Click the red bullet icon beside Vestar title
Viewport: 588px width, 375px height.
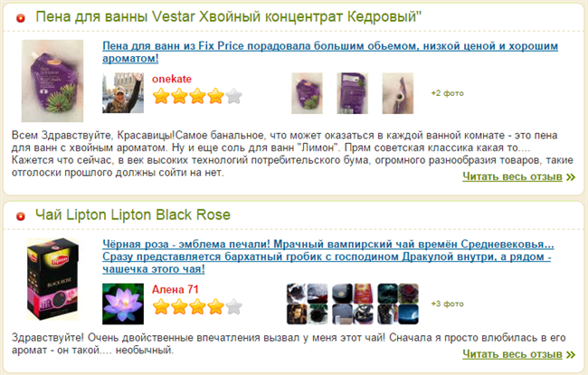tap(21, 17)
